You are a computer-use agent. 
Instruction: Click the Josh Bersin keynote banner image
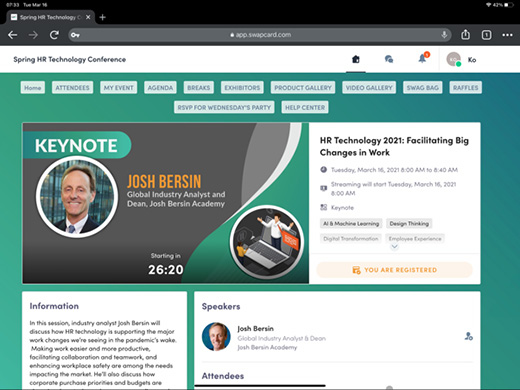tap(166, 203)
